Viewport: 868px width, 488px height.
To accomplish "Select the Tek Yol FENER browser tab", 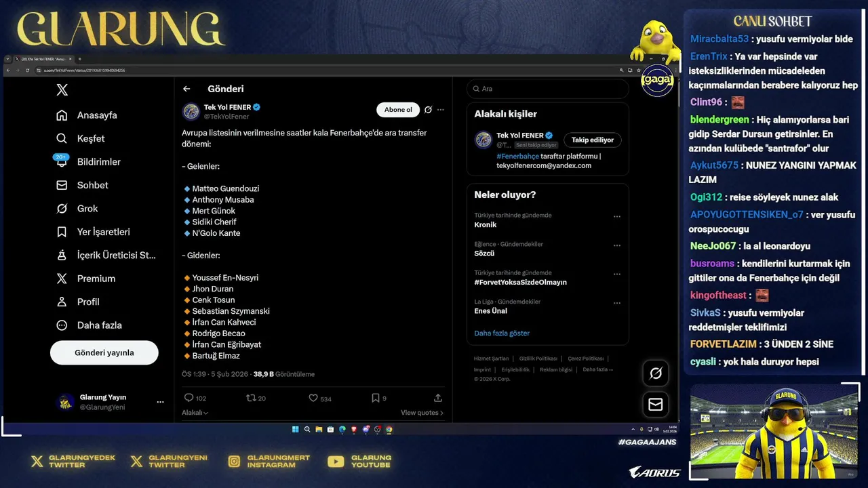I will (x=44, y=59).
